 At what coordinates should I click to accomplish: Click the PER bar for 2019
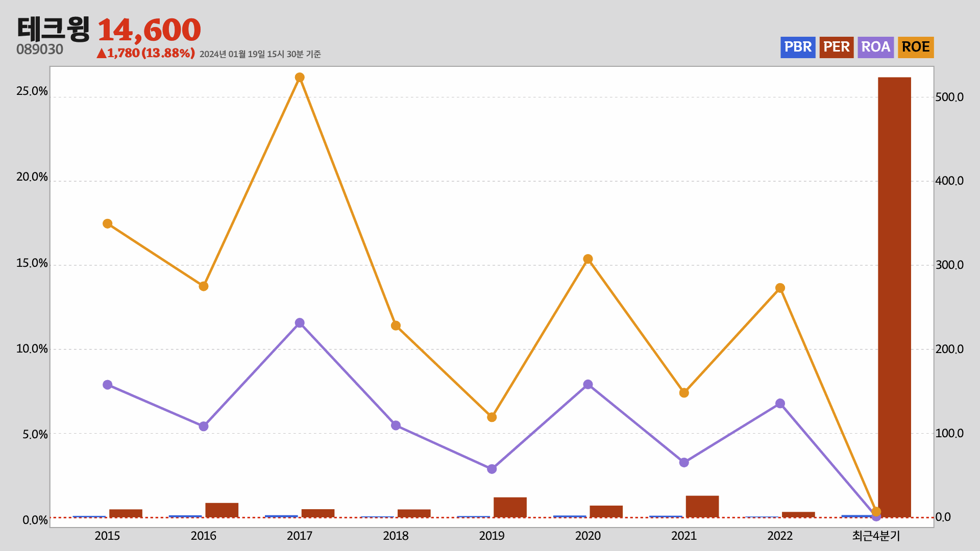click(x=510, y=507)
